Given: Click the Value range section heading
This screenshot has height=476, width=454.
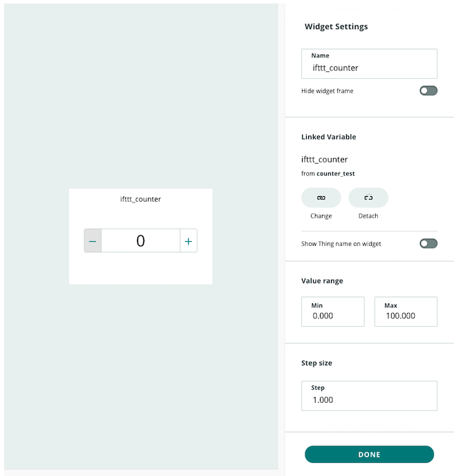Looking at the screenshot, I should pyautogui.click(x=322, y=281).
